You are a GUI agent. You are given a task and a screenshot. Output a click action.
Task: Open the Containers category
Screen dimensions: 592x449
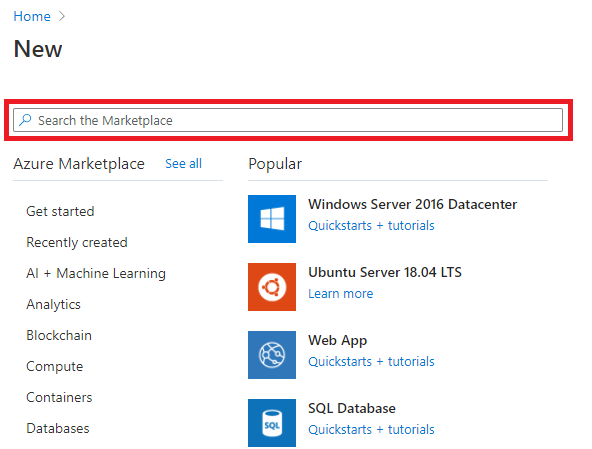click(59, 397)
